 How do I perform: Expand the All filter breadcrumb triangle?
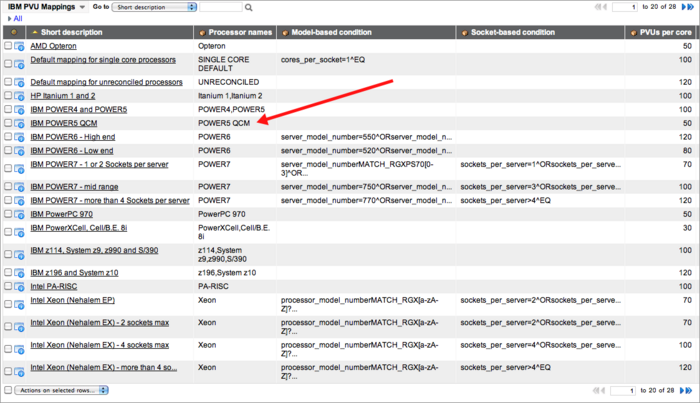[x=9, y=19]
